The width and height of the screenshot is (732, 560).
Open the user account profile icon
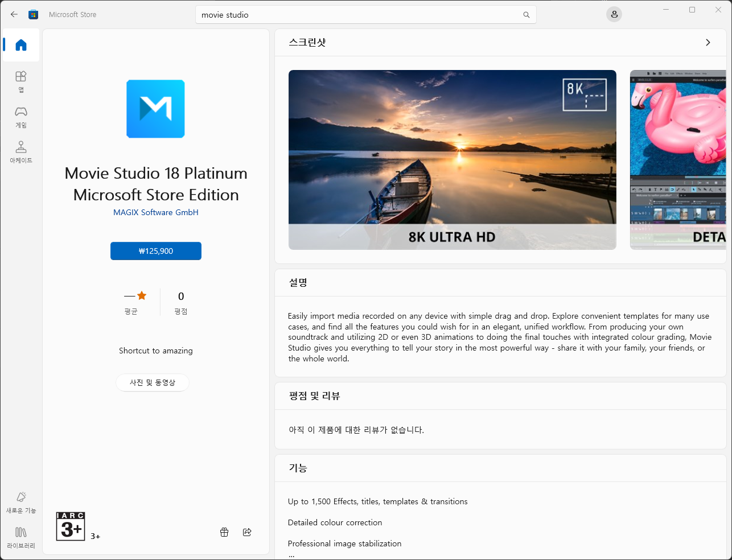click(614, 15)
